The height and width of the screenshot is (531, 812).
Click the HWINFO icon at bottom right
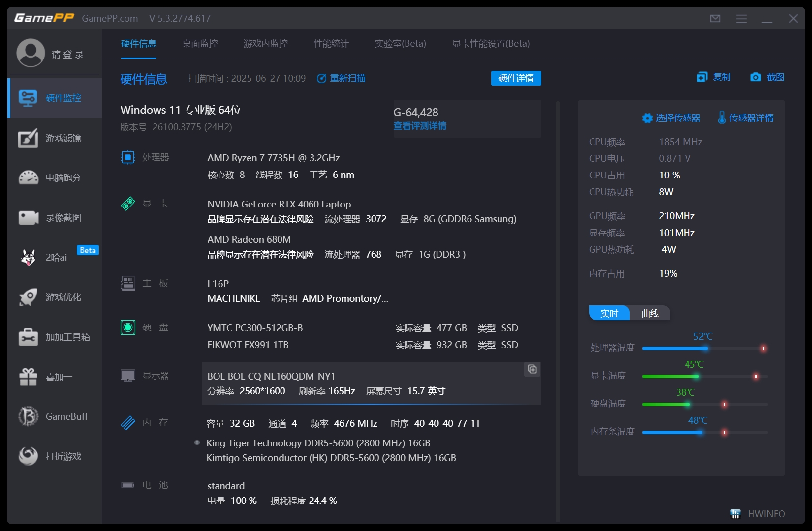coord(735,514)
